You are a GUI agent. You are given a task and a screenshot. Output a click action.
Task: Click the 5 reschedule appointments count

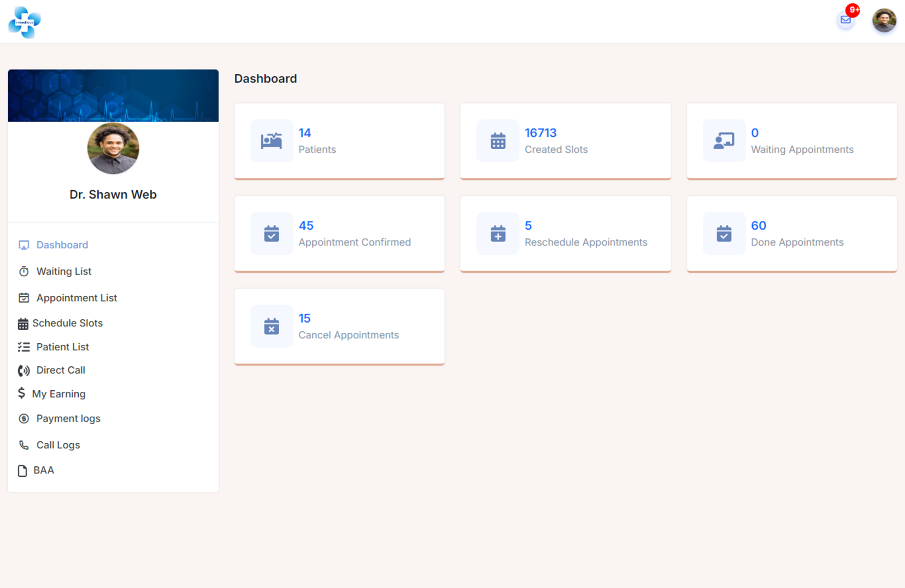click(528, 226)
